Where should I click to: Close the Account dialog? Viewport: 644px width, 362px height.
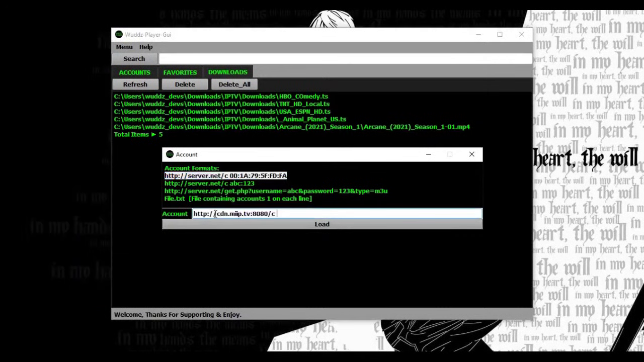(x=471, y=154)
